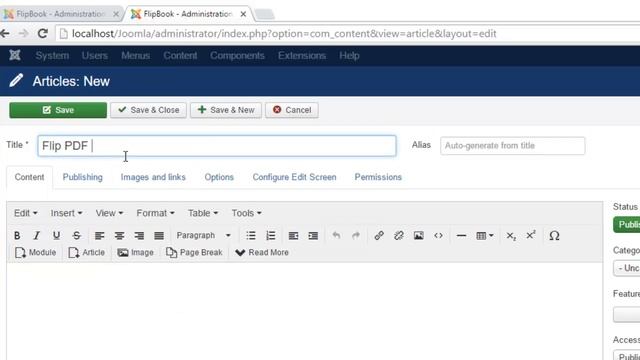
Task: Select the Content tab
Action: click(29, 177)
